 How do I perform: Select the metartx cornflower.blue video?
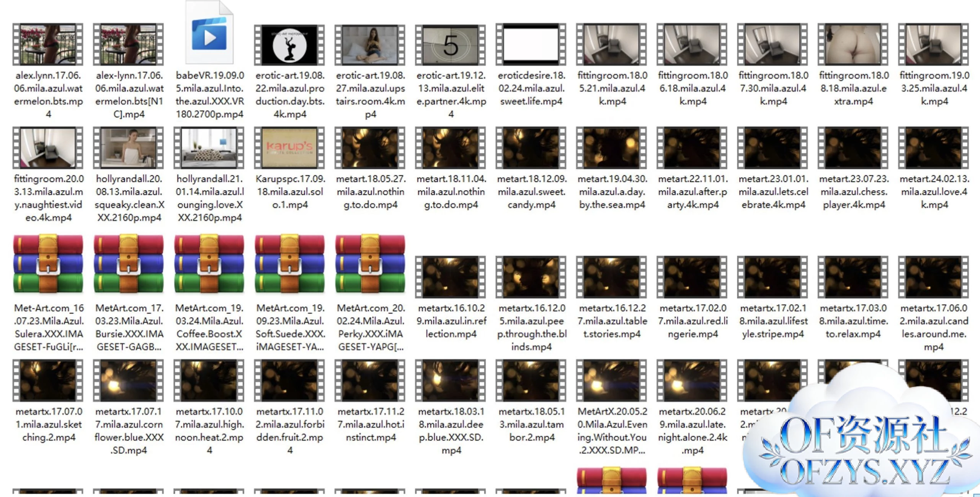point(129,381)
